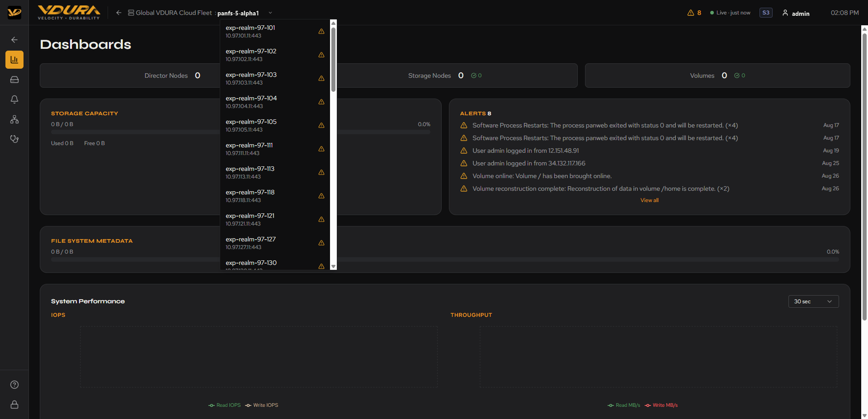Viewport: 868px width, 419px height.
Task: Choose exp-realm-97-113 realm entry
Action: click(275, 172)
